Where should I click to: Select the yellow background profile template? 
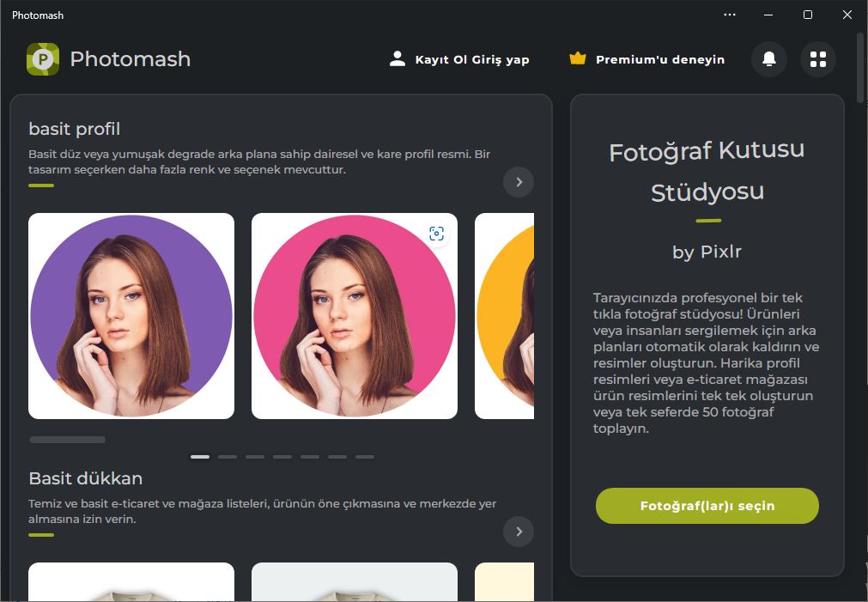(504, 316)
